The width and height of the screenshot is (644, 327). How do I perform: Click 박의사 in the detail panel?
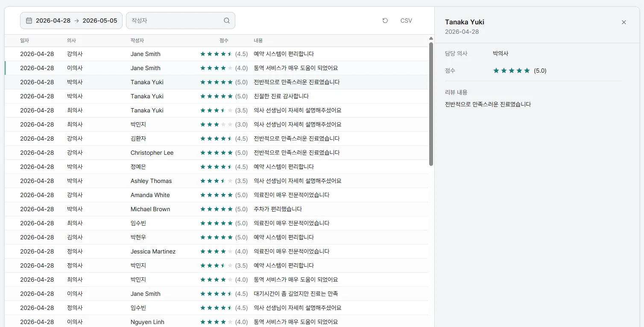501,53
